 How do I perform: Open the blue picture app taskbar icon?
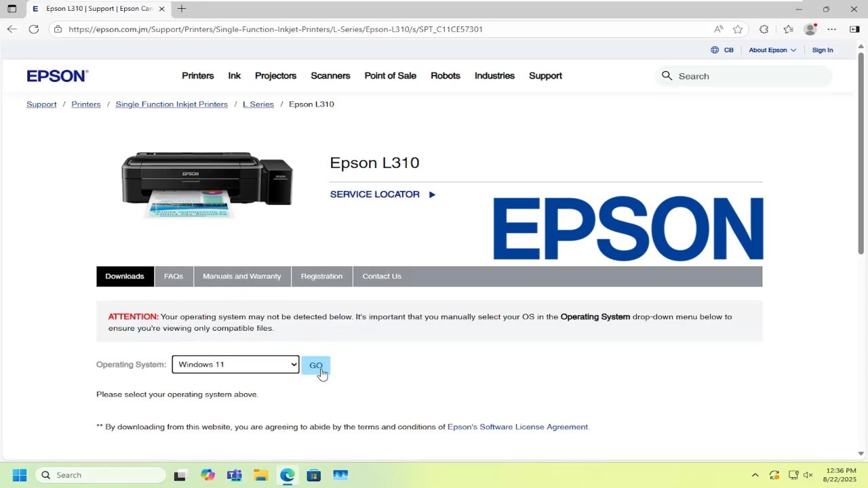click(340, 475)
